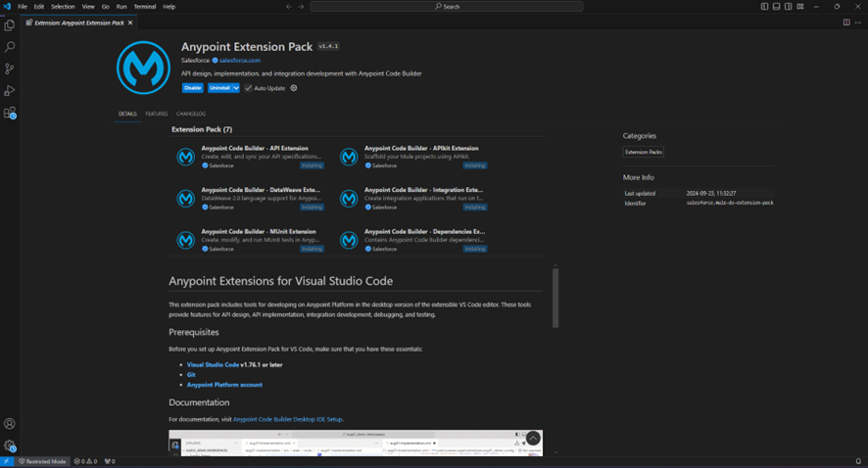Select the Details tab
Screen dimensions: 868x468
pos(127,114)
